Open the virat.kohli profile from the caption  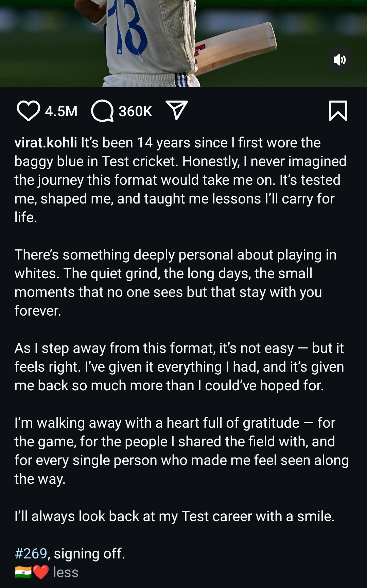(46, 143)
